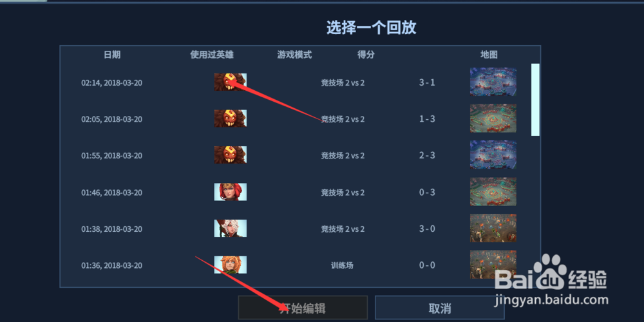This screenshot has width=644, height=322.
Task: Choose map thumbnail for 01:46 replay
Action: pyautogui.click(x=493, y=191)
